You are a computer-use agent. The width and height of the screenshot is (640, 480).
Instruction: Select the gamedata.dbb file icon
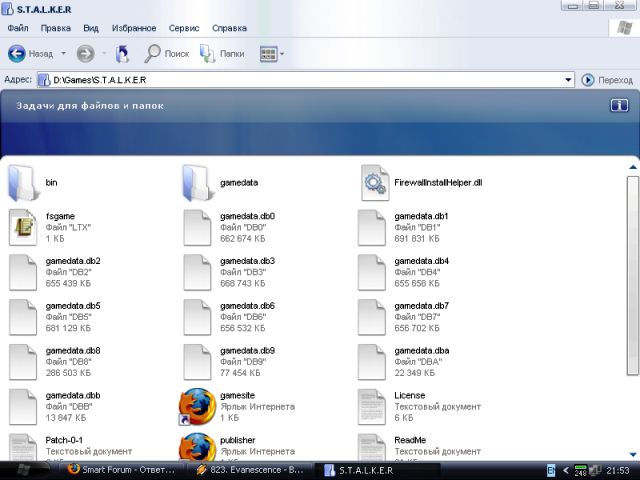click(23, 407)
